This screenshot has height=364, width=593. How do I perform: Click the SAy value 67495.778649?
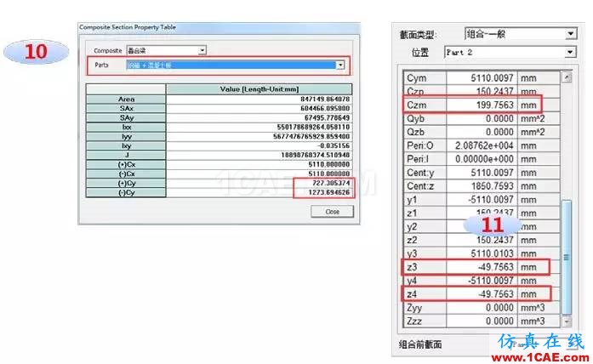coord(328,118)
